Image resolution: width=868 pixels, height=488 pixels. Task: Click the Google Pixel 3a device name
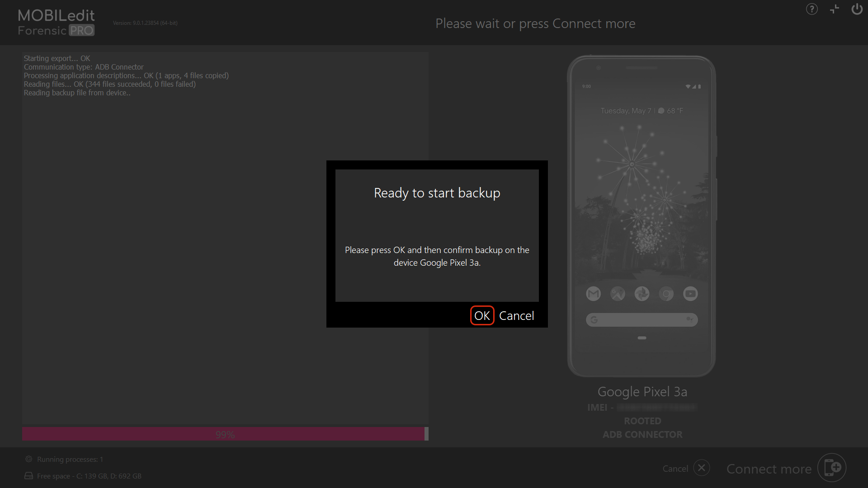click(x=642, y=392)
